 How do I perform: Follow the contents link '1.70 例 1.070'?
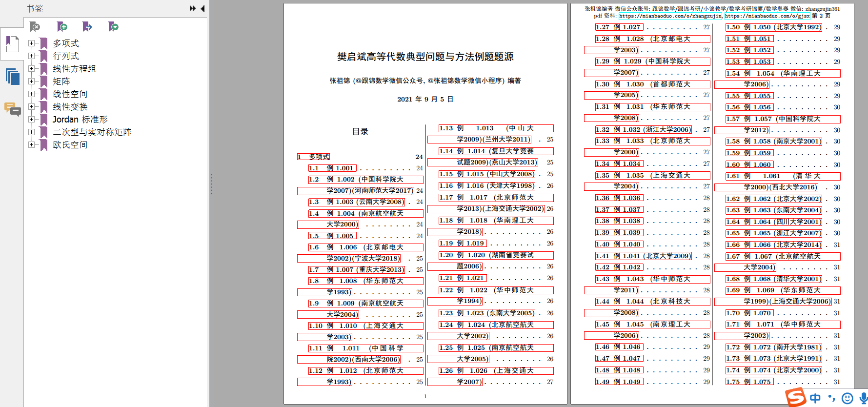click(x=749, y=313)
